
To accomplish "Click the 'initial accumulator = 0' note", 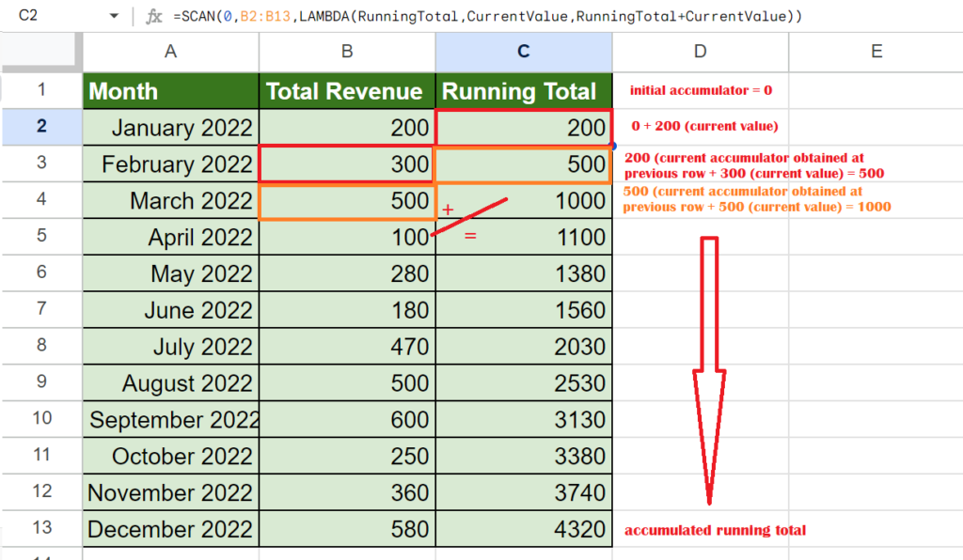I will 701,91.
